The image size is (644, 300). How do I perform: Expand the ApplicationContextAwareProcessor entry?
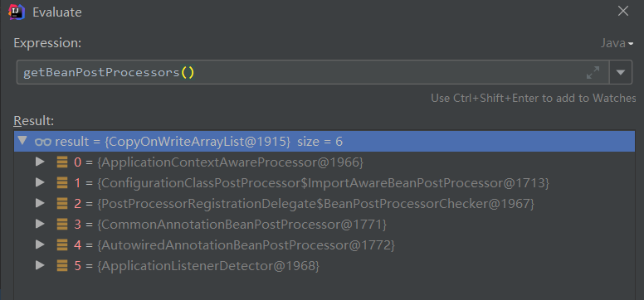click(x=40, y=162)
